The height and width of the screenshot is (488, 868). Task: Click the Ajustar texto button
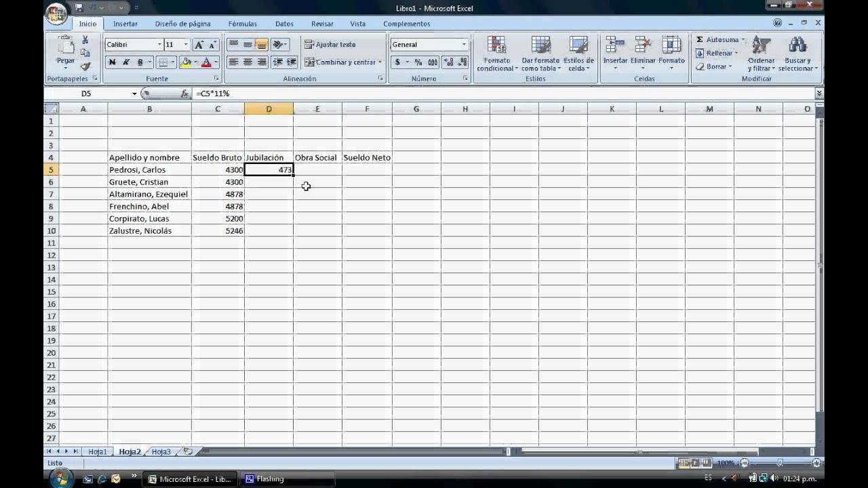330,45
